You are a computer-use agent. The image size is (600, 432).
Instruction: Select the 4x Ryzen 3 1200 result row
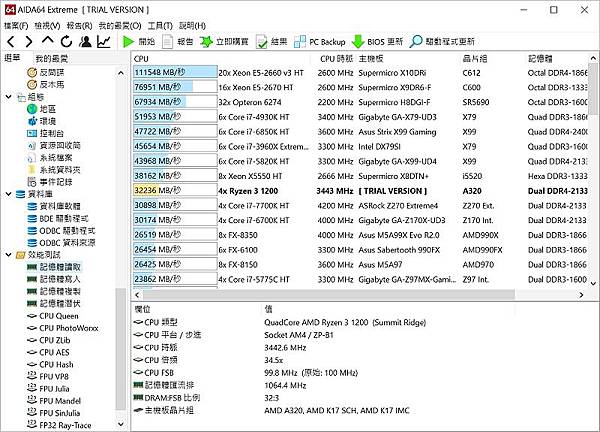[x=360, y=191]
